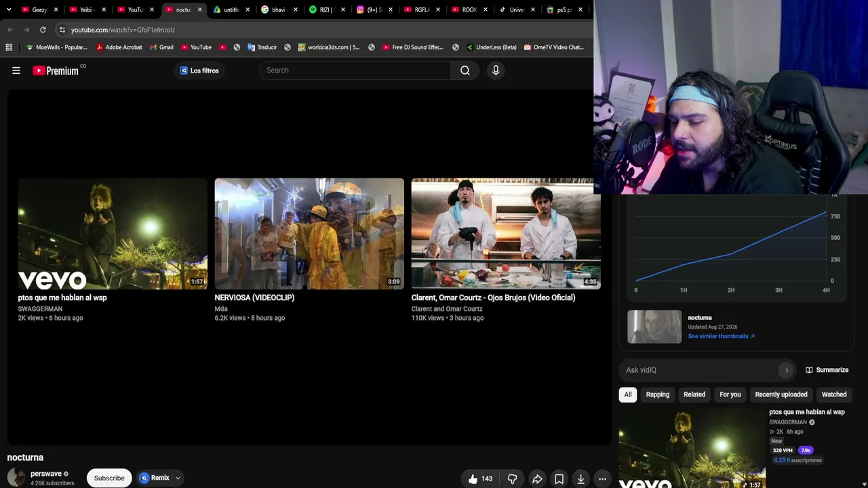
Task: Close the nocturna browser tab
Action: [199, 9]
